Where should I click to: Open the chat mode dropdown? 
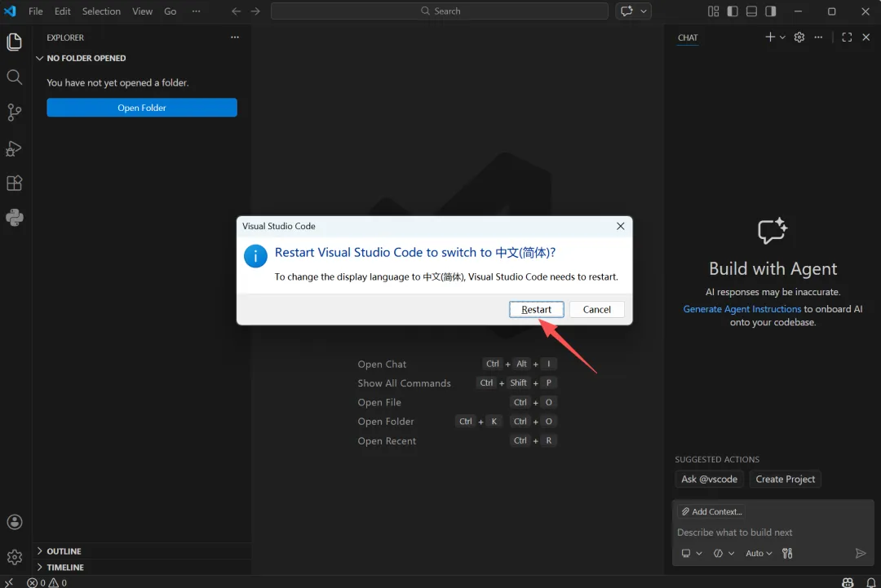[724, 553]
